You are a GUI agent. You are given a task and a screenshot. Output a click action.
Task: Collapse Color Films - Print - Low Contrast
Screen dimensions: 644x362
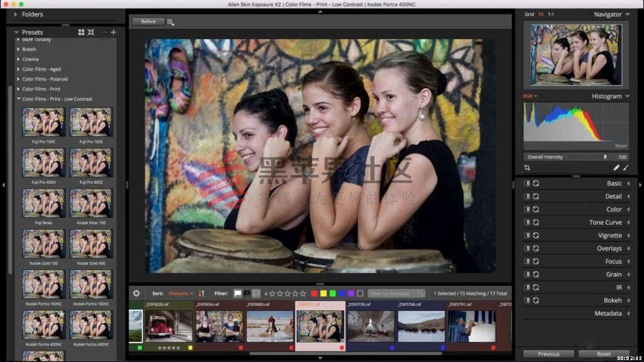pyautogui.click(x=18, y=99)
